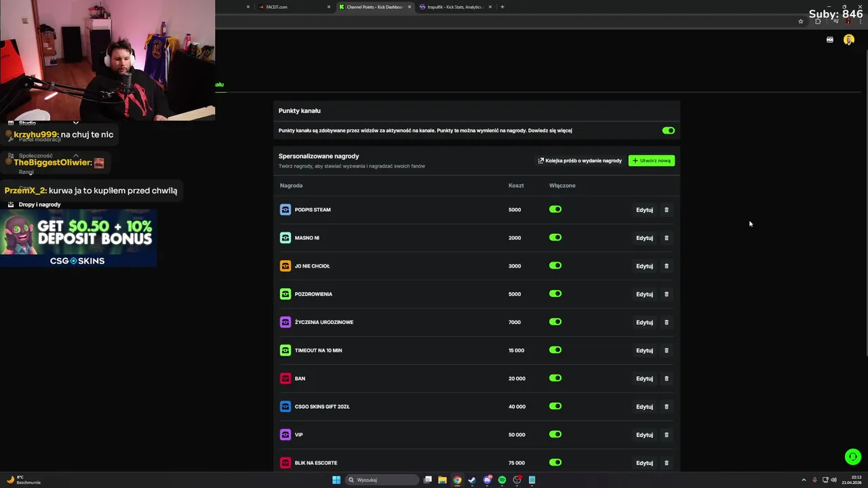Click the JO NIE CHCIOŁ reward icon

click(285, 266)
